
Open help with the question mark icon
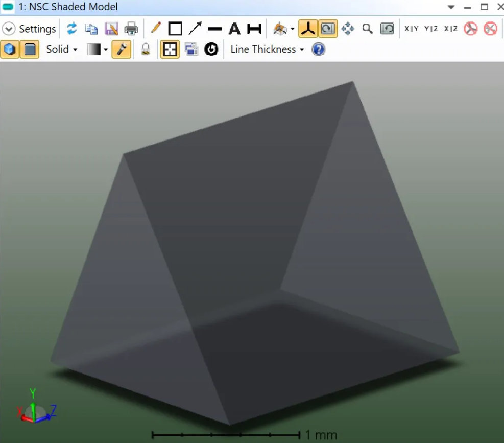[319, 49]
